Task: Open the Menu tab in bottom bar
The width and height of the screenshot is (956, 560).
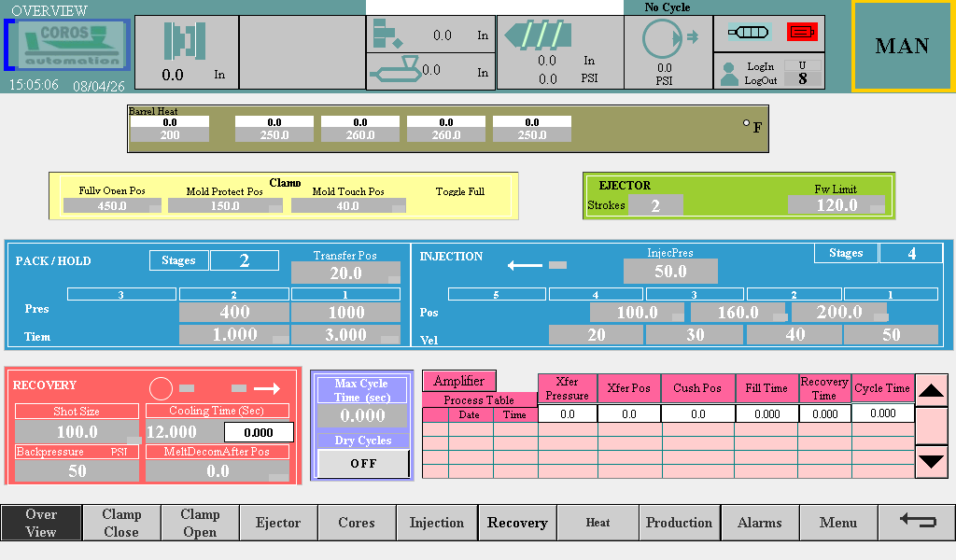Action: 837,523
